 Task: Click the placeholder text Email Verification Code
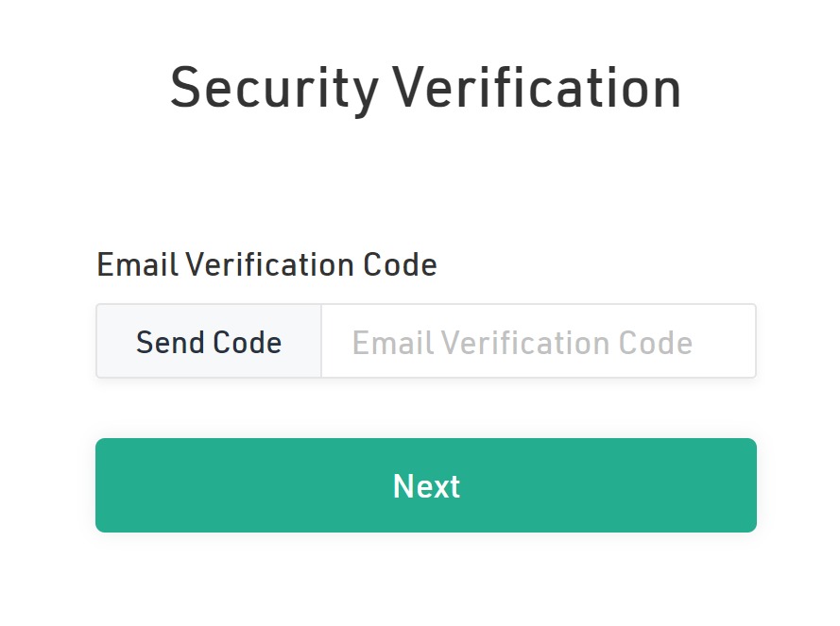523,342
